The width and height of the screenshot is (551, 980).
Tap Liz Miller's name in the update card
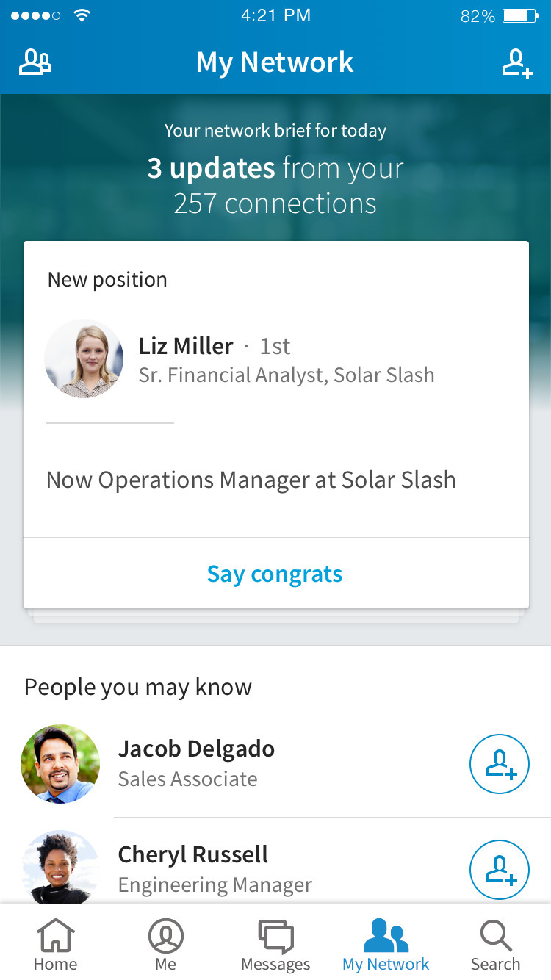tap(186, 346)
